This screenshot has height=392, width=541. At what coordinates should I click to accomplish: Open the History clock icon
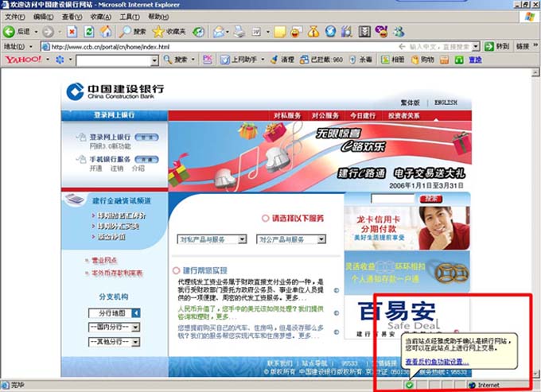pyautogui.click(x=198, y=32)
